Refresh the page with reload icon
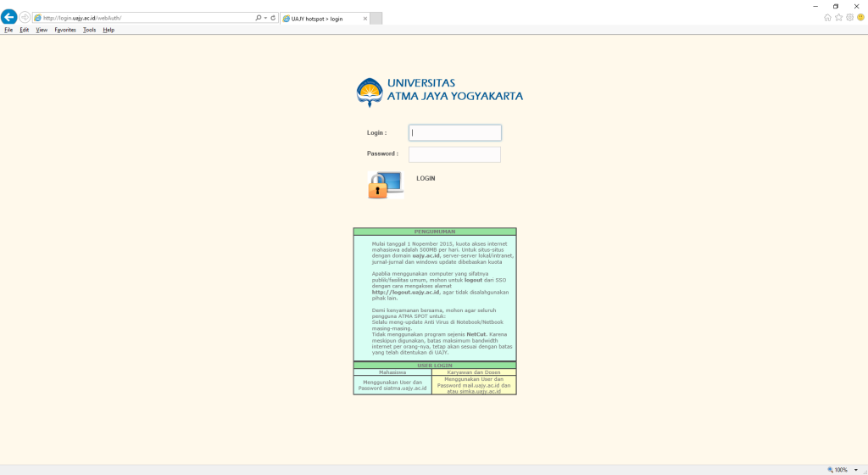The height and width of the screenshot is (475, 868). [x=273, y=18]
